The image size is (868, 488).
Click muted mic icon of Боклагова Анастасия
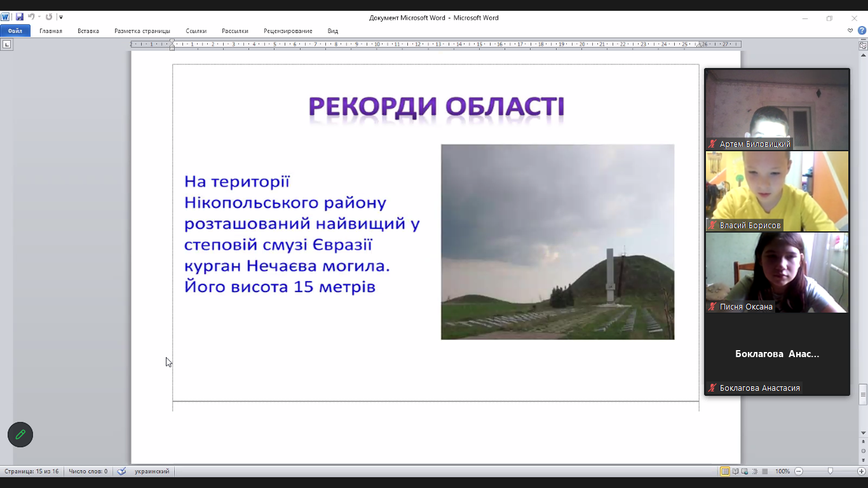(x=713, y=388)
